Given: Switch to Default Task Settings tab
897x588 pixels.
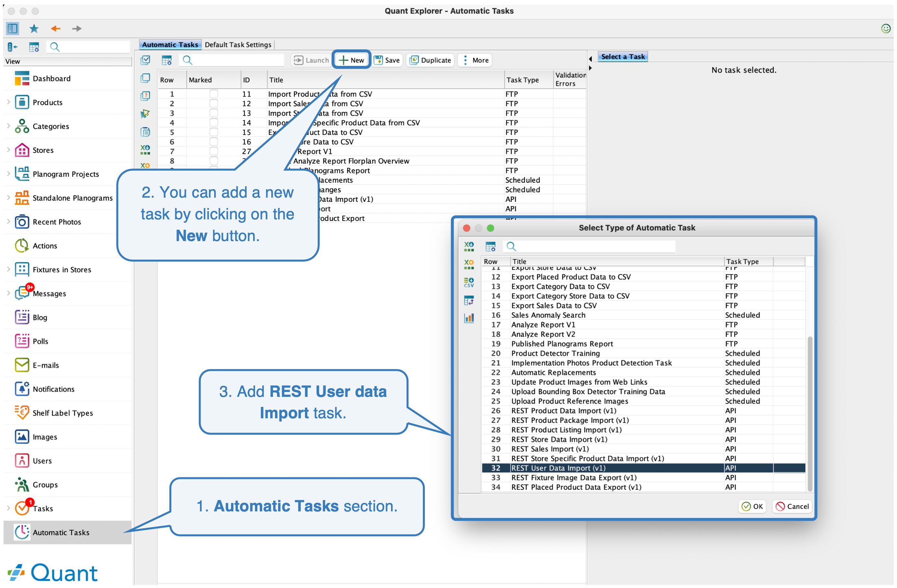Looking at the screenshot, I should 238,44.
